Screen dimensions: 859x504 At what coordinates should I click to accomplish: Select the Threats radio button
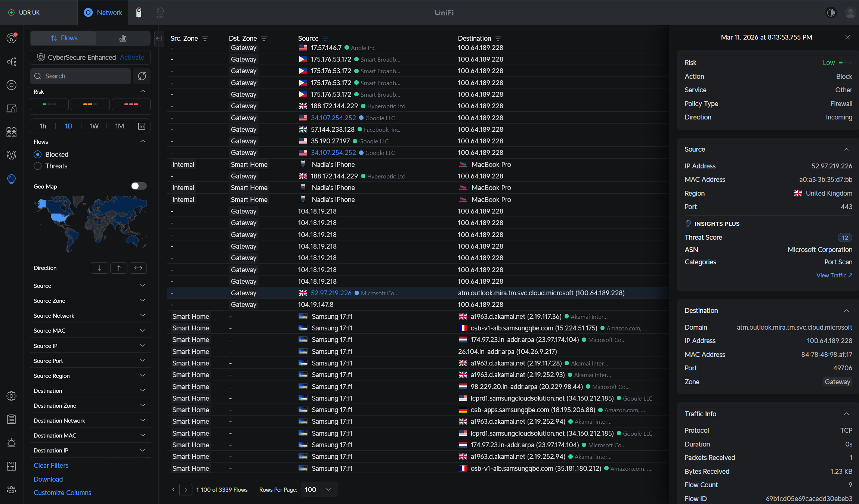coord(38,166)
